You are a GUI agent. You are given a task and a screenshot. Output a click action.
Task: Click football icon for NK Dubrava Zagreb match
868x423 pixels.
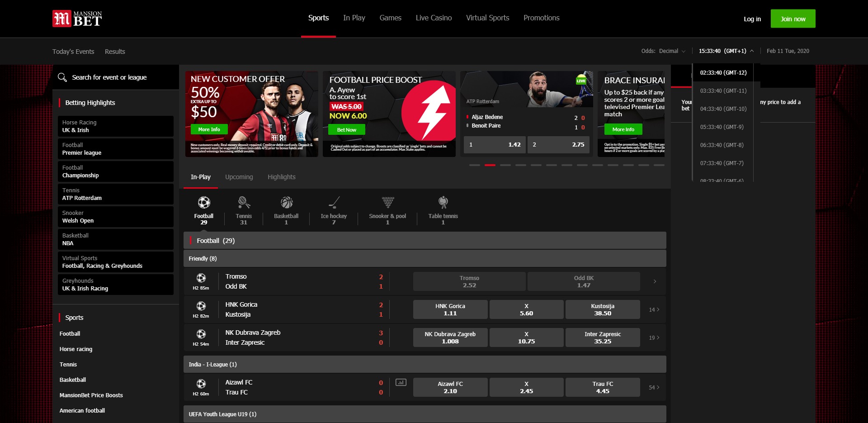click(201, 334)
